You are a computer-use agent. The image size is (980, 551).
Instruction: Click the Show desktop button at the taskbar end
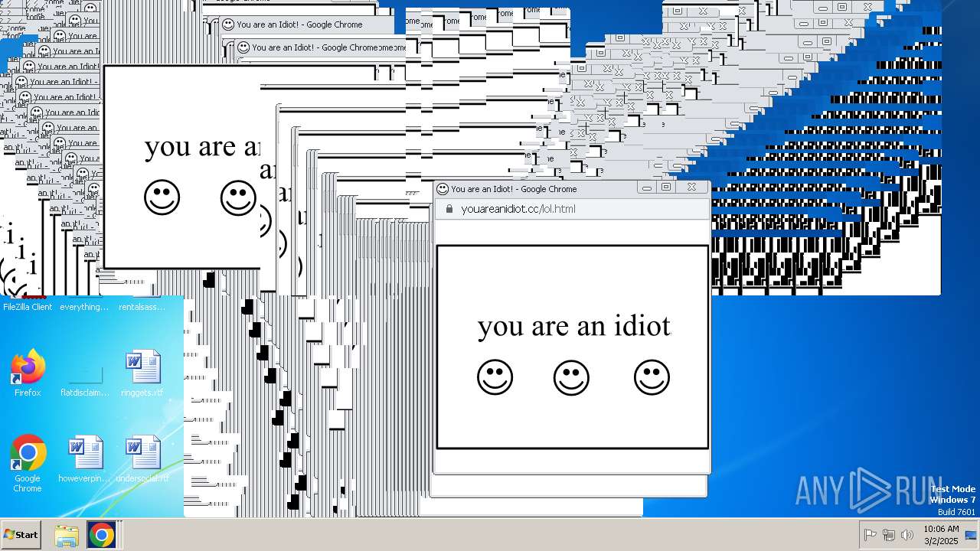[971, 535]
